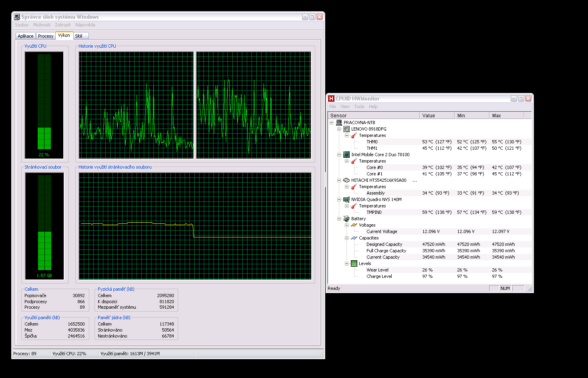Open the Help menu in HWMonitor

coord(373,107)
